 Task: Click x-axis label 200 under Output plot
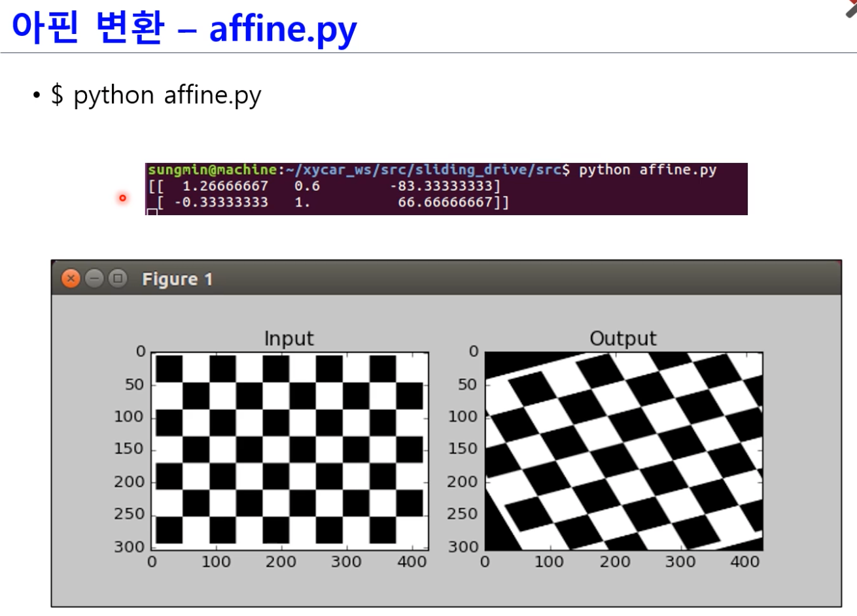click(615, 562)
